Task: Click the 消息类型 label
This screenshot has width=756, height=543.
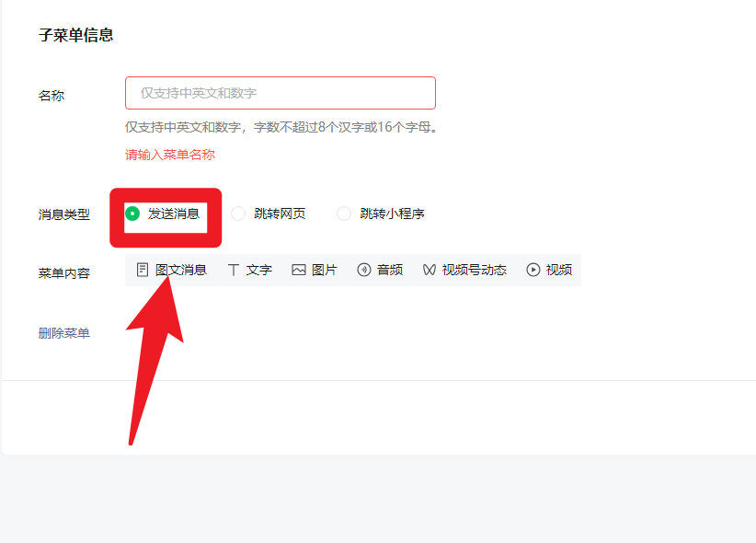Action: coord(64,214)
